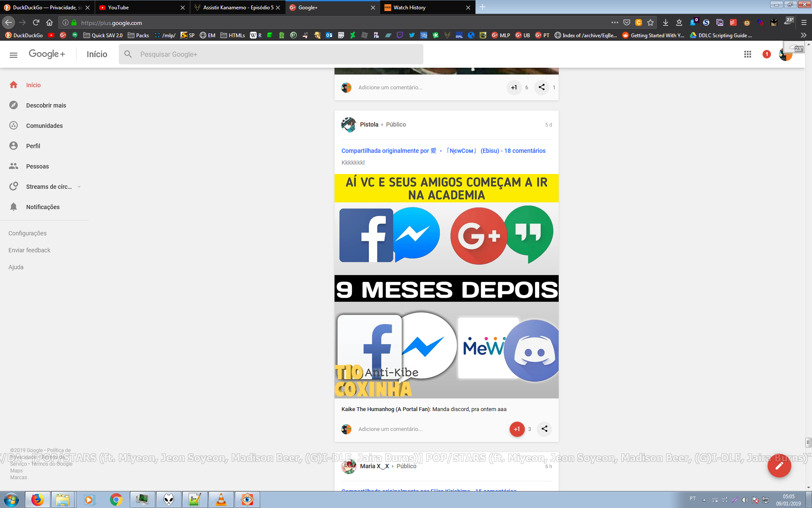
Task: Open Pistola's avatar picture
Action: [x=349, y=124]
